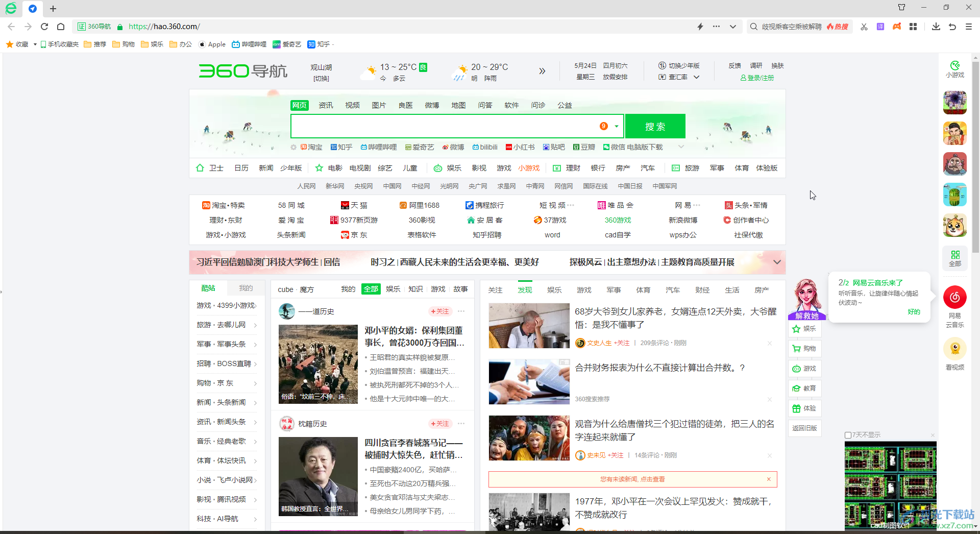Screen dimensions: 980x534
Task: Click the 游戏 gamepad button beside feed
Action: (x=804, y=369)
